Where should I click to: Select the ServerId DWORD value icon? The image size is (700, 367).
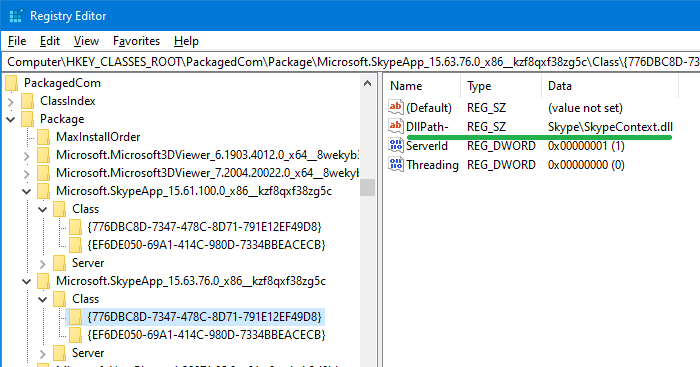click(396, 145)
